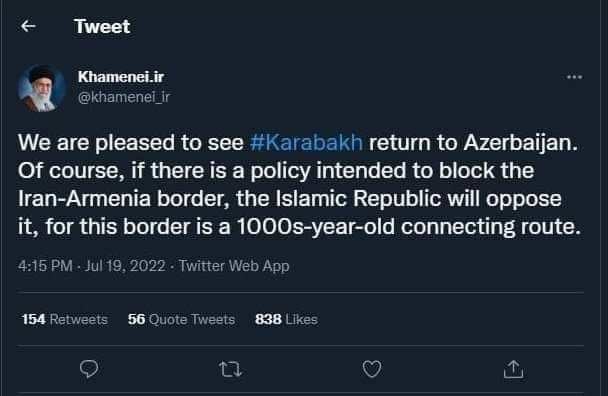Click the Khamenei.ir display name
The height and width of the screenshot is (396, 608).
pyautogui.click(x=121, y=76)
